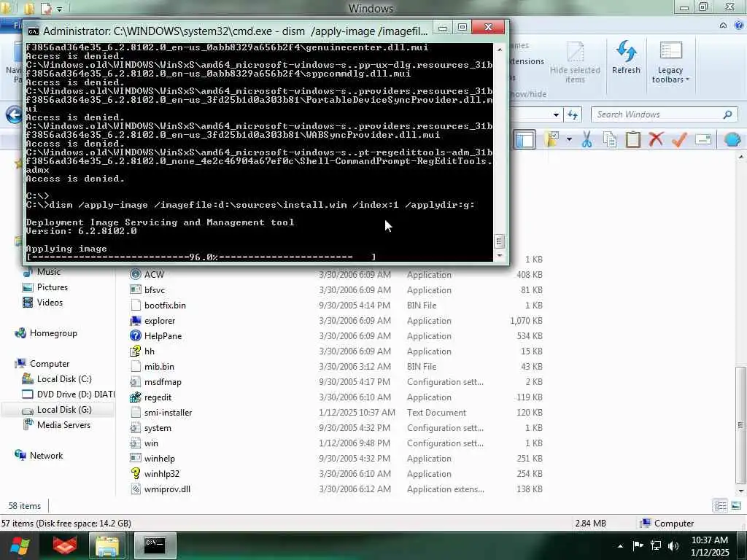This screenshot has width=747, height=560.
Task: Open Media Servers in navigation pane
Action: pyautogui.click(x=63, y=425)
